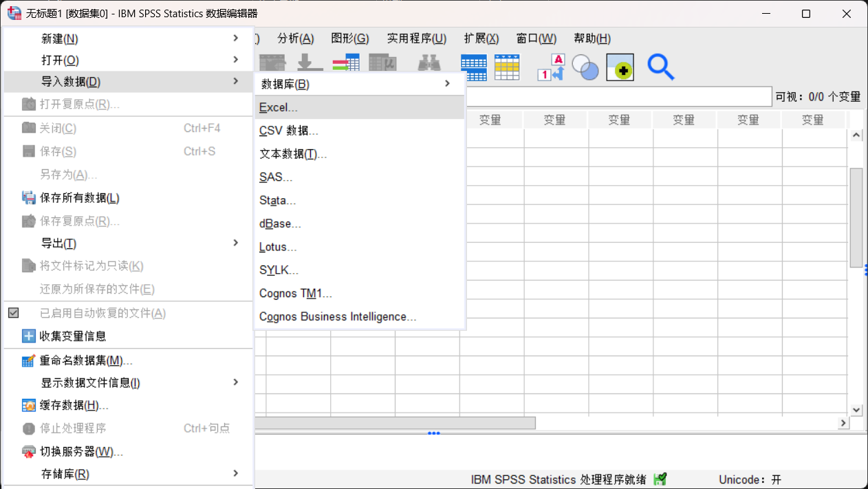
Task: Open the 帮助(H) menu
Action: (x=592, y=39)
